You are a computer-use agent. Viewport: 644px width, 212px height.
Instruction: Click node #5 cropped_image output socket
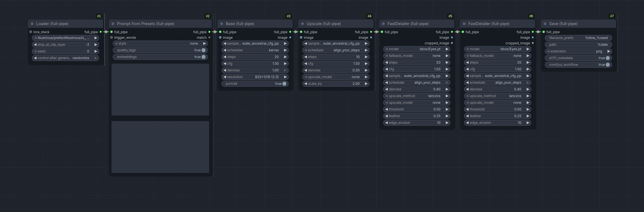point(452,43)
